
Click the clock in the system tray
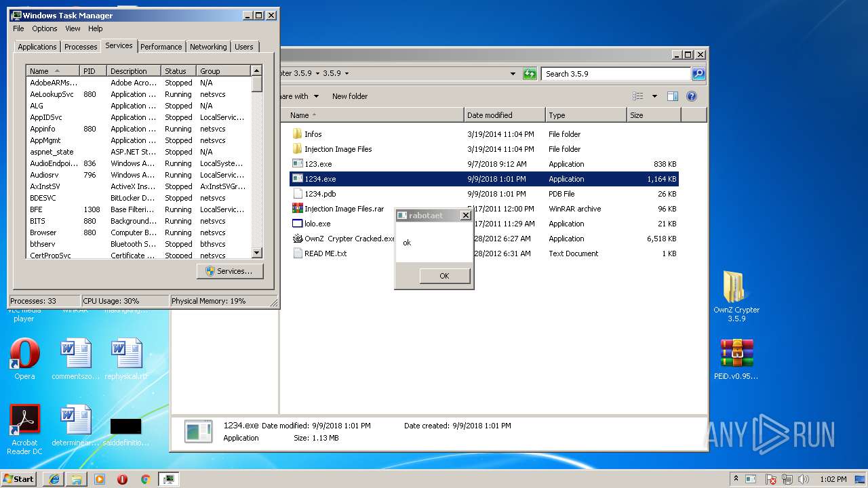[833, 479]
